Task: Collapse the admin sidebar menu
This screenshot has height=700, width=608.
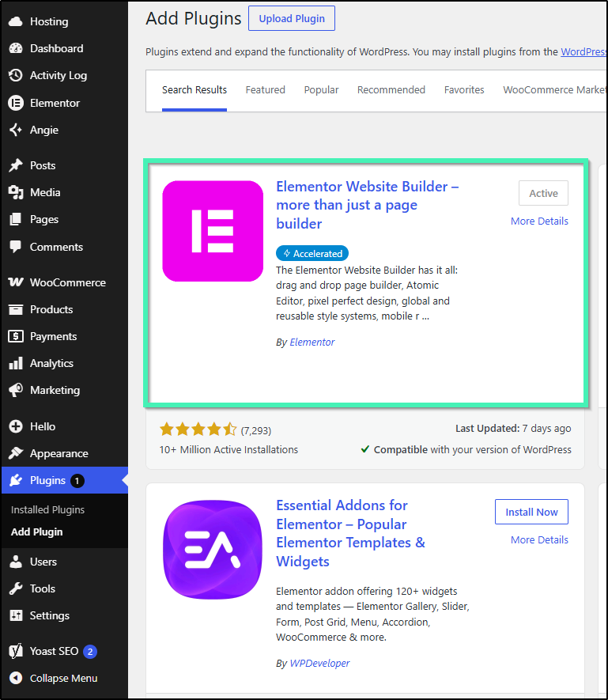Action: point(64,678)
